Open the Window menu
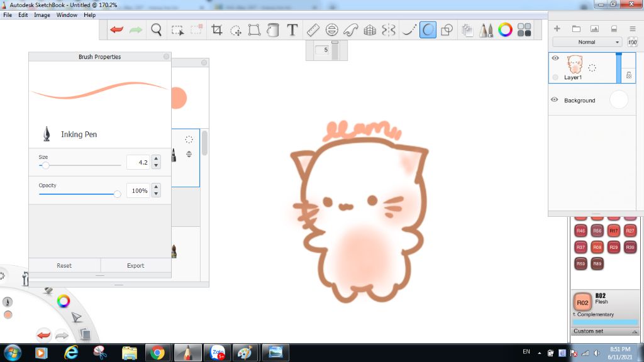 (x=67, y=15)
